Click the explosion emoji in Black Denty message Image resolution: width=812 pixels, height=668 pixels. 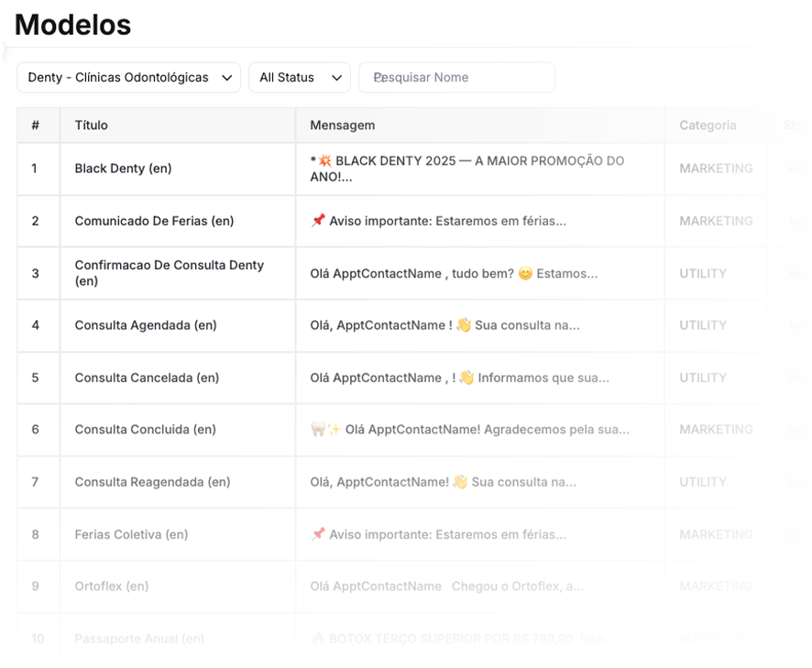click(324, 161)
